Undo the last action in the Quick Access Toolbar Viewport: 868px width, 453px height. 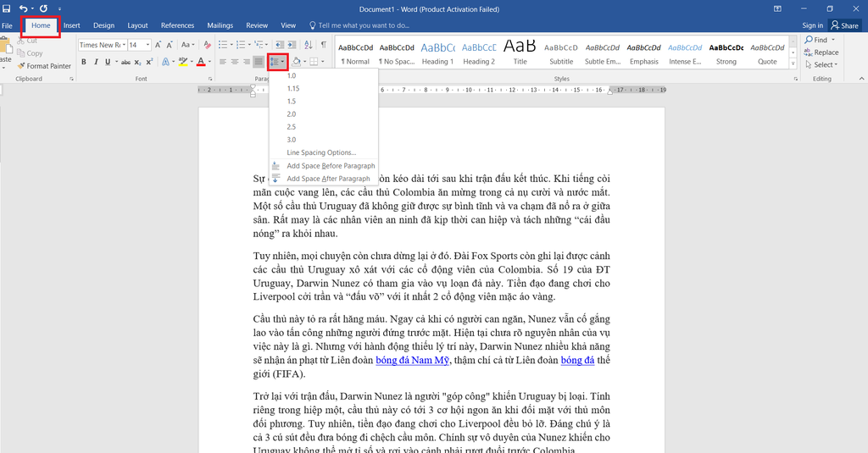pyautogui.click(x=23, y=8)
